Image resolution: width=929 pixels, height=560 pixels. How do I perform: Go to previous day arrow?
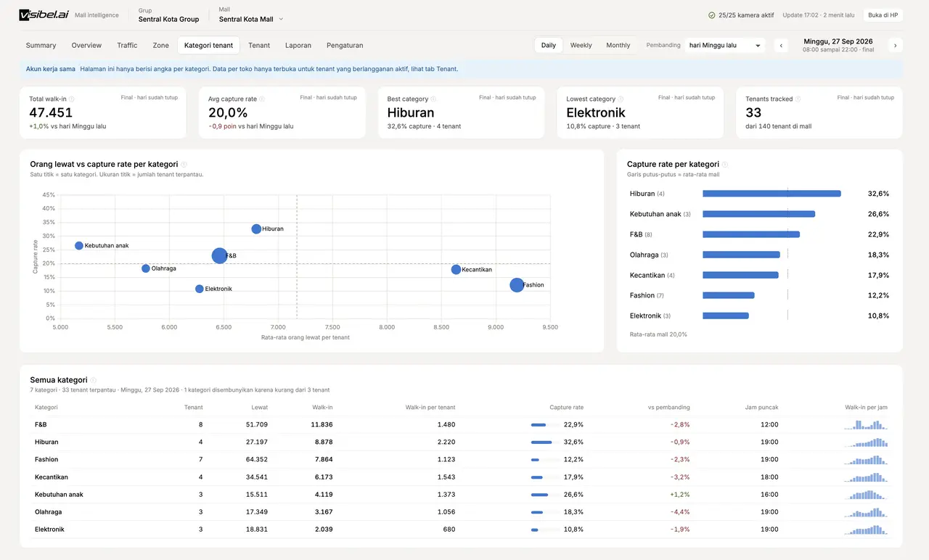(x=781, y=45)
